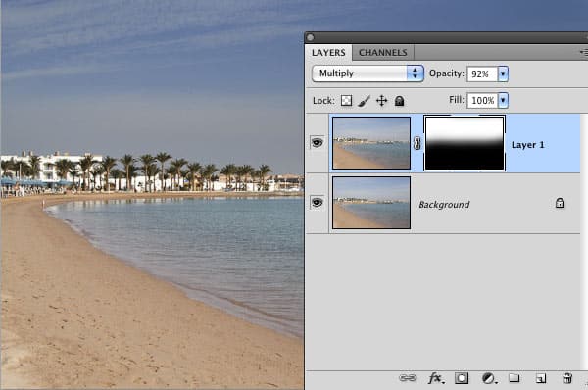Image resolution: width=588 pixels, height=390 pixels.
Task: Open the fx layer style menu
Action: coord(436,378)
